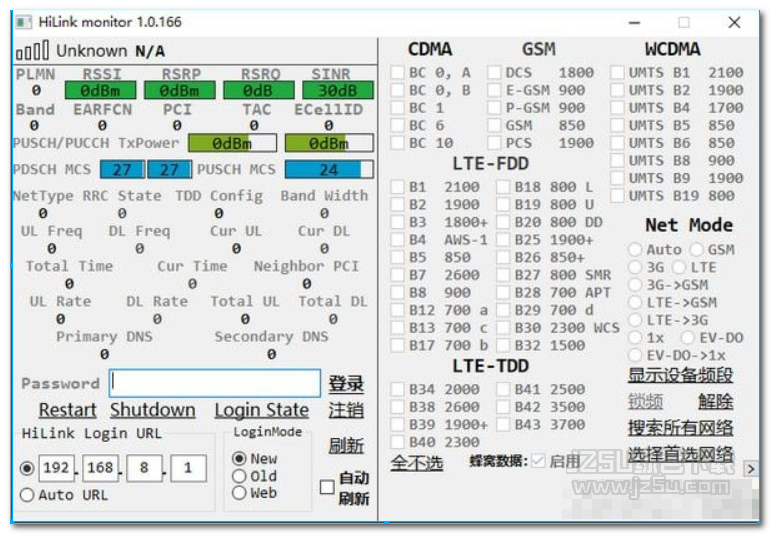Enable LTE-FDD B28 700 APT band

tap(503, 293)
